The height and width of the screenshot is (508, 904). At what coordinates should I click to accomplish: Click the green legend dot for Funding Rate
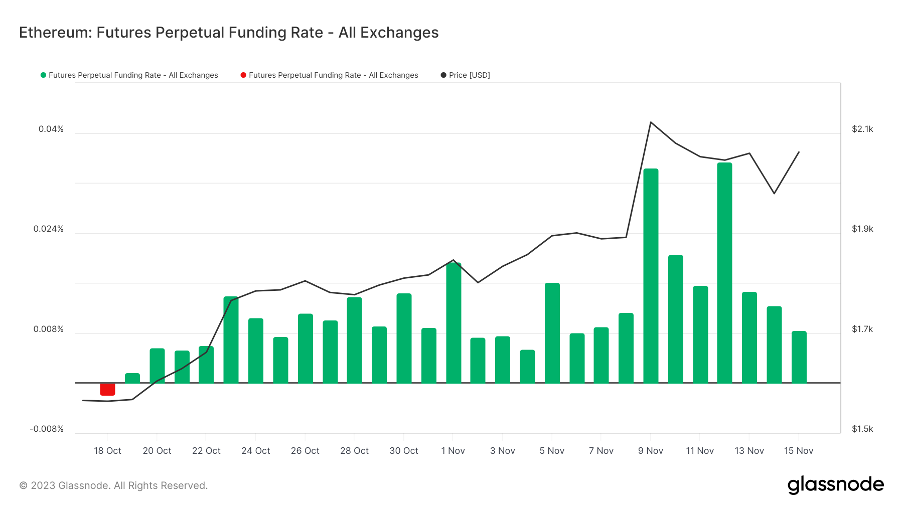point(43,75)
